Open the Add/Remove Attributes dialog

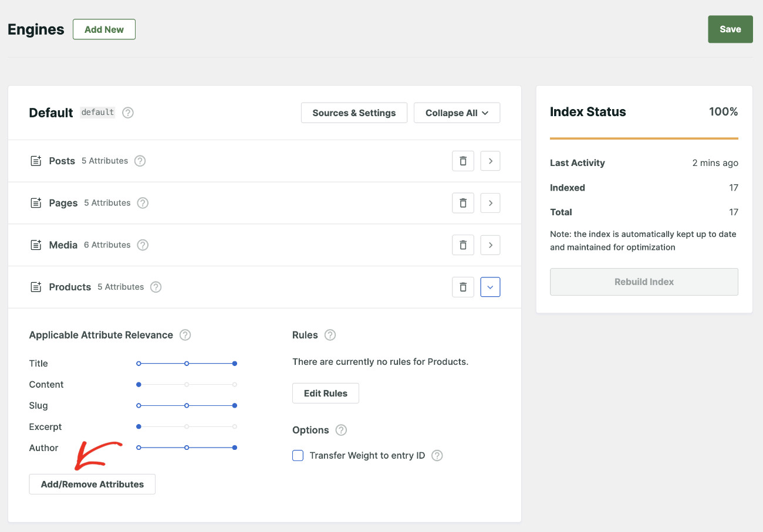pos(92,484)
